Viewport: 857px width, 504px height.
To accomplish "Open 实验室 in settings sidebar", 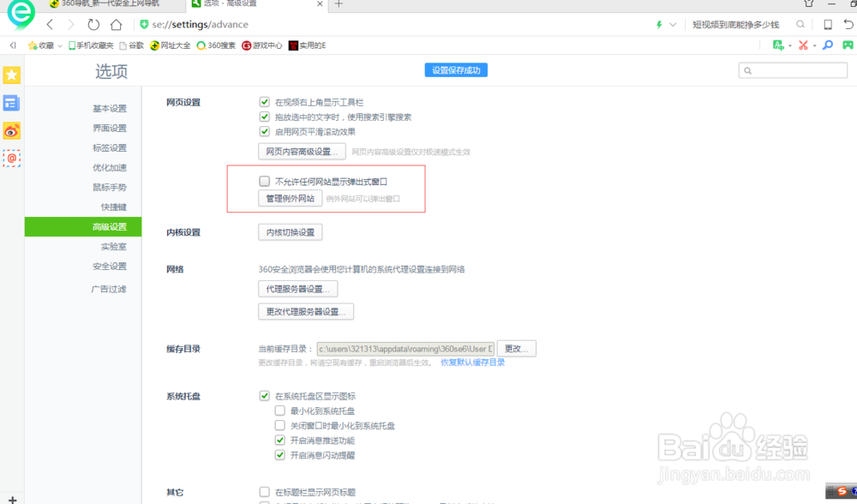I will (114, 246).
